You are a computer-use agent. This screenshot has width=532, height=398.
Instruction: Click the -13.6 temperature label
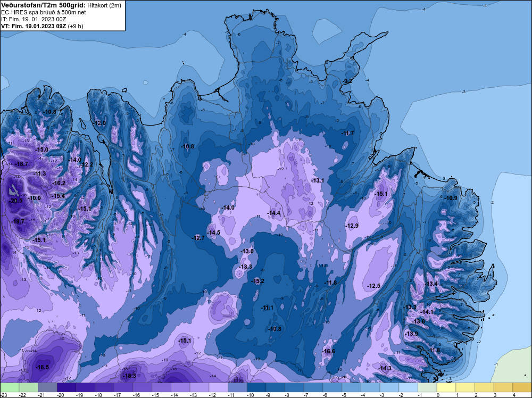tap(419, 321)
